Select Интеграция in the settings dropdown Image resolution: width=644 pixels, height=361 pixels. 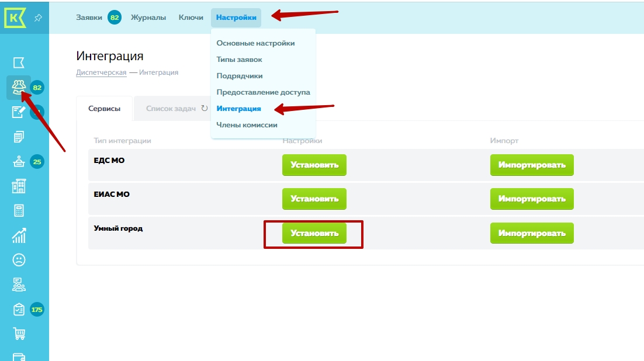(x=238, y=109)
